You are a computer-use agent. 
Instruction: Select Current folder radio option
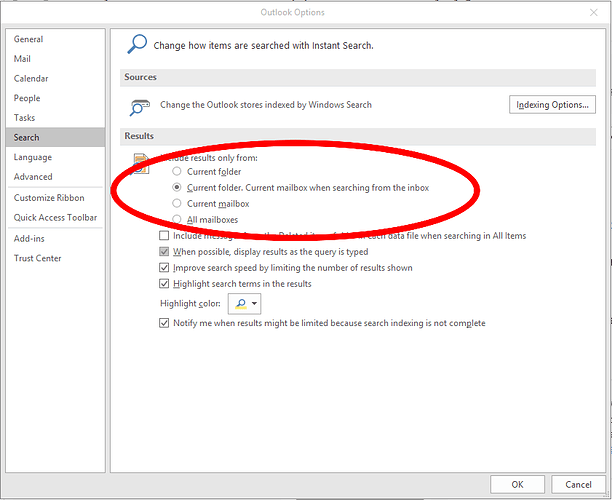[177, 171]
